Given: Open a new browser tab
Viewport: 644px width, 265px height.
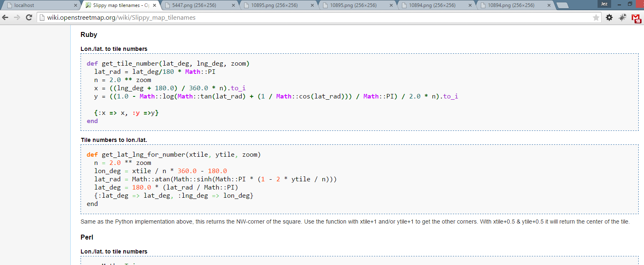Looking at the screenshot, I should (562, 5).
